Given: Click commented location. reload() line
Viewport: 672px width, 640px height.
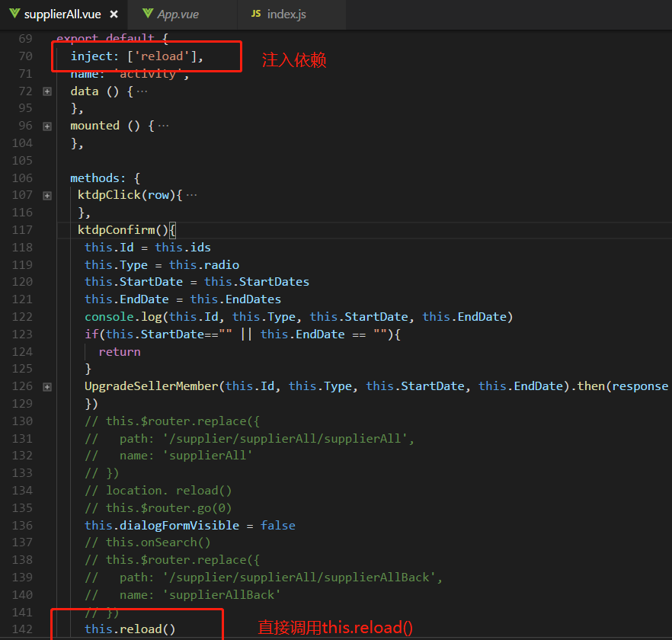Looking at the screenshot, I should tap(158, 491).
